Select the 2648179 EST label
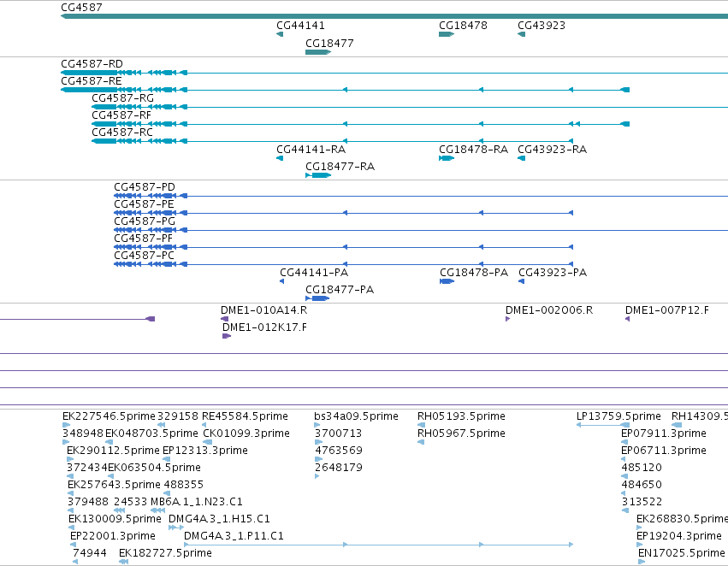The width and height of the screenshot is (728, 566). coord(339,468)
